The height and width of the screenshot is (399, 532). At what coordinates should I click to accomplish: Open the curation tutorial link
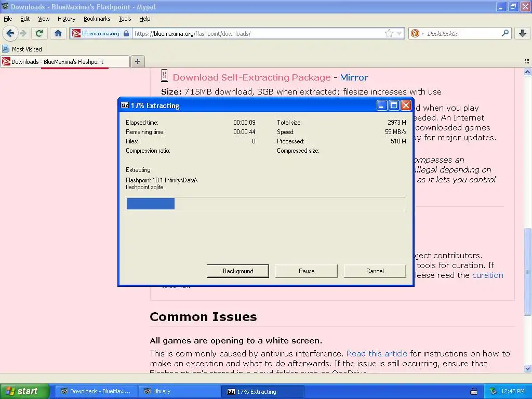coord(487,275)
